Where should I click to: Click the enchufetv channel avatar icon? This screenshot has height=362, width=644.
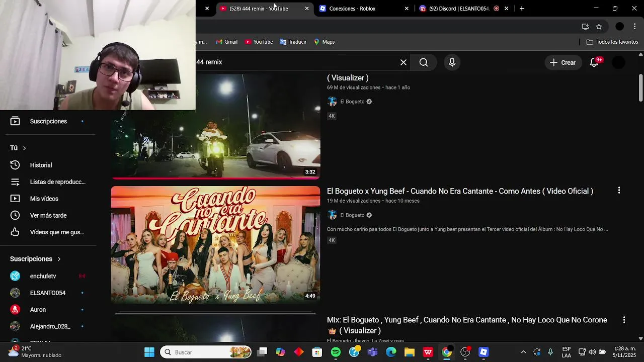pos(15,276)
